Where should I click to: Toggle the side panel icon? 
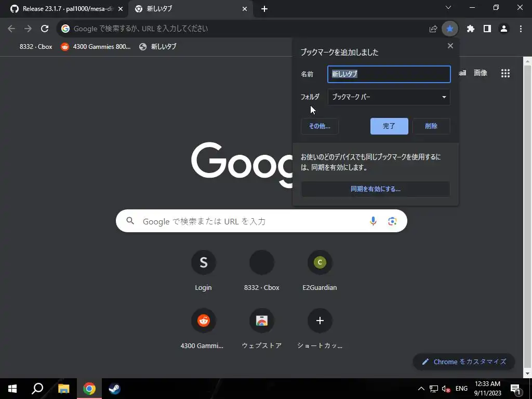tap(487, 29)
